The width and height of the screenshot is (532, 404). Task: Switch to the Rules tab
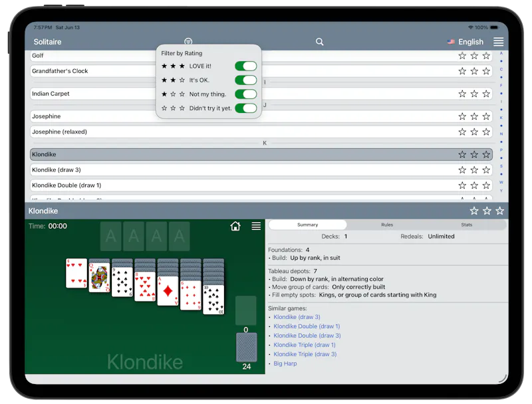pyautogui.click(x=387, y=225)
